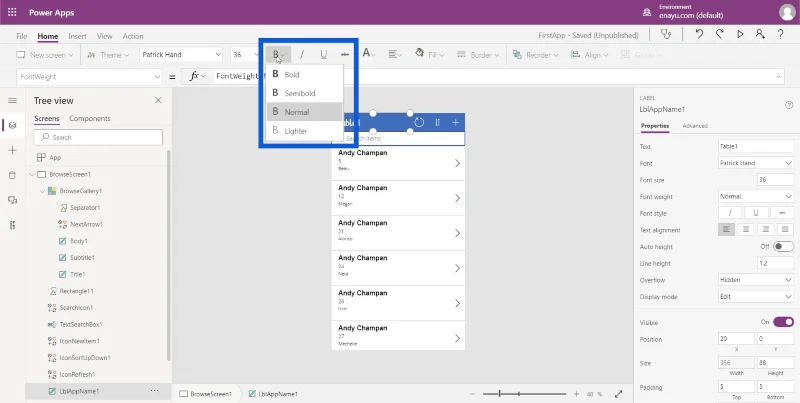The image size is (800, 403).
Task: Choose Bold from the weight menu
Action: [304, 74]
